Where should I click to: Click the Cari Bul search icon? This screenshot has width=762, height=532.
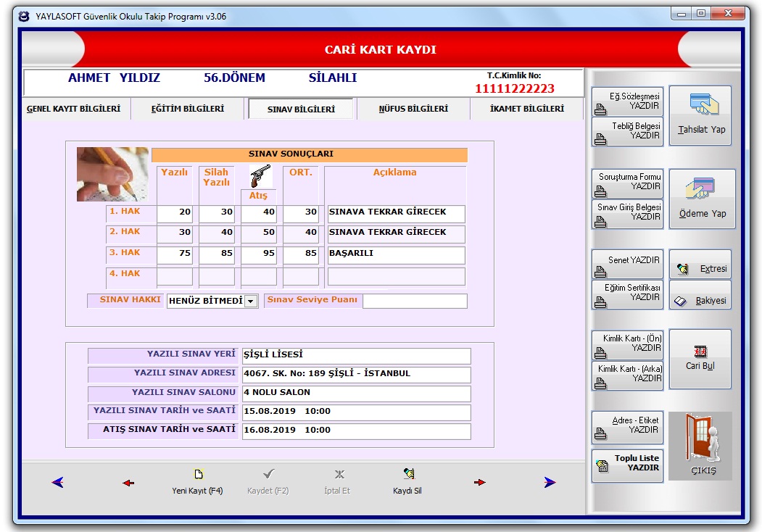click(x=700, y=352)
